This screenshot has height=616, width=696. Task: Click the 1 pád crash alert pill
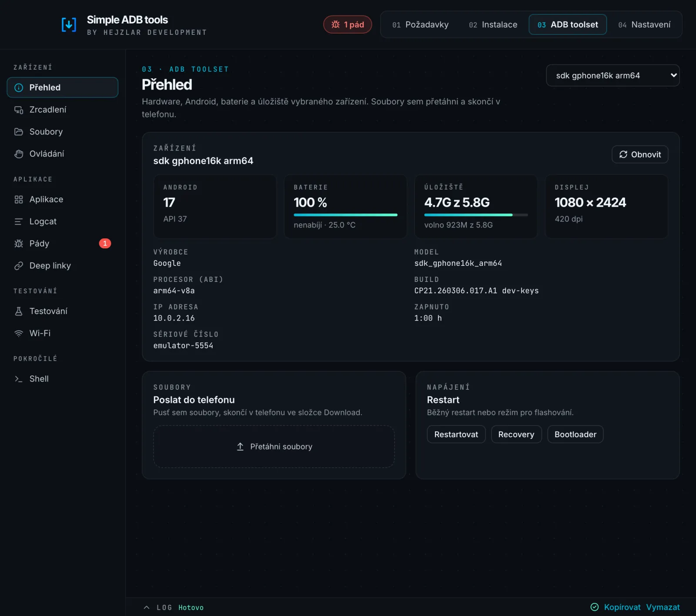348,24
